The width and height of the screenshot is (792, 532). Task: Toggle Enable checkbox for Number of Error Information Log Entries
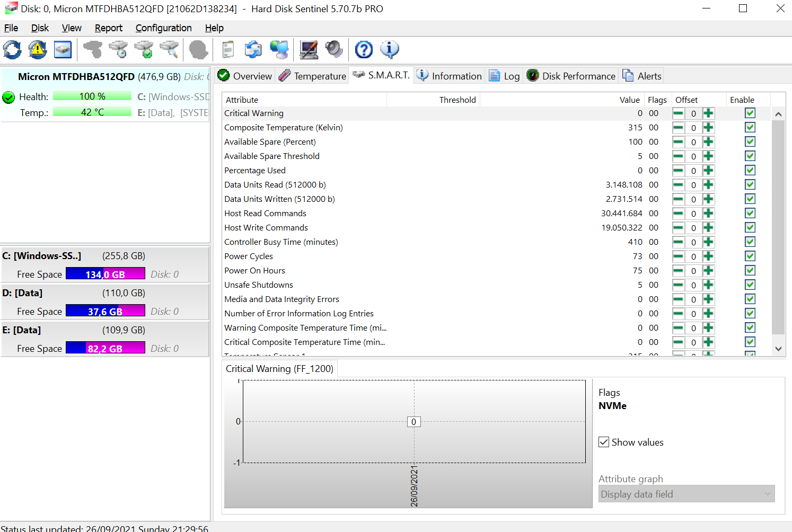coord(750,313)
